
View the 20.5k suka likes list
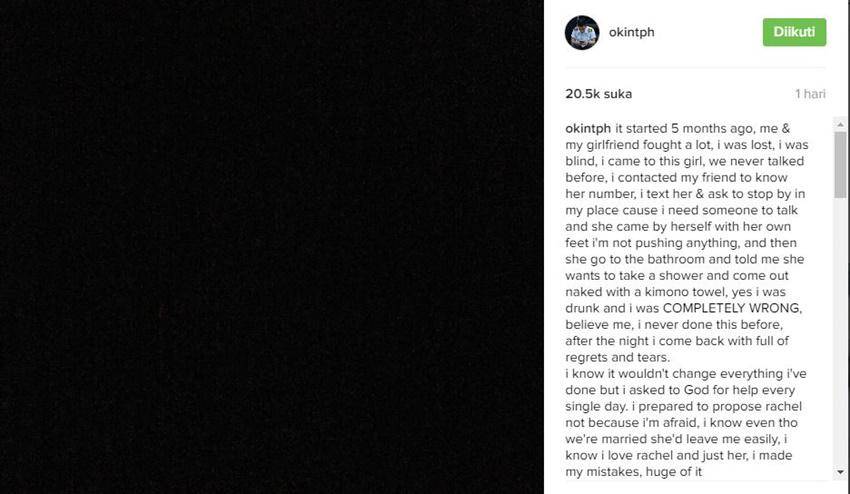tap(598, 94)
